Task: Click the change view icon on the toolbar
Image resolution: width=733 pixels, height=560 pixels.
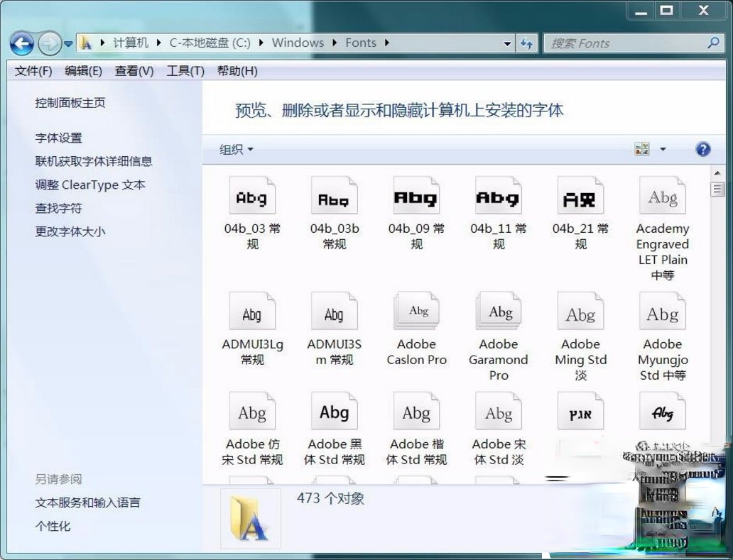Action: [641, 148]
